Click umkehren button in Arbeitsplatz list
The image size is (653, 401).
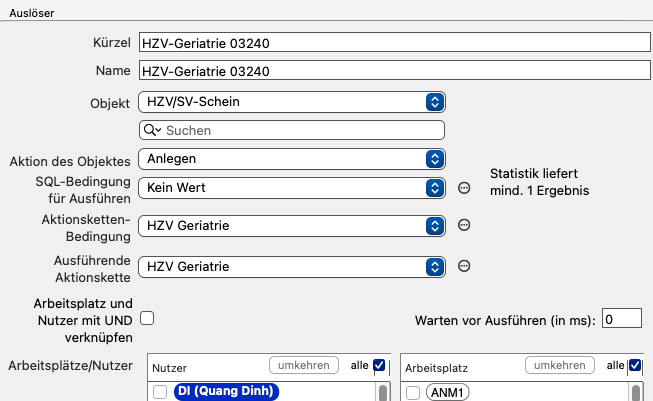tap(560, 365)
